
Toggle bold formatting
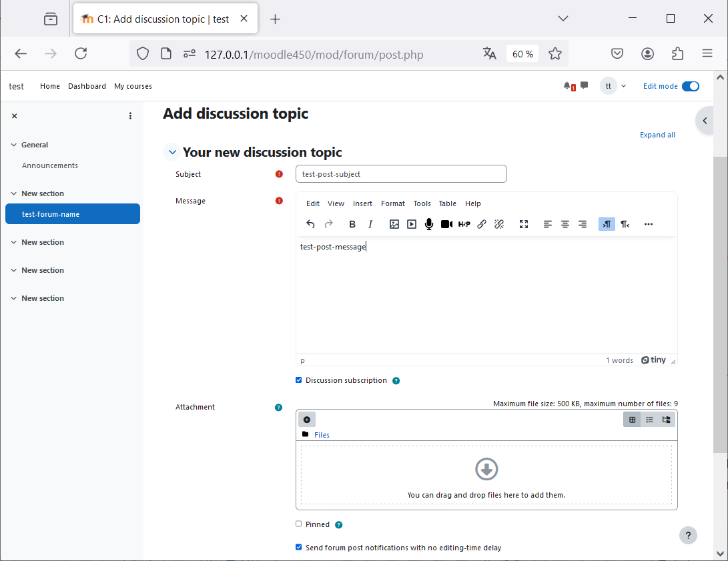pyautogui.click(x=352, y=224)
